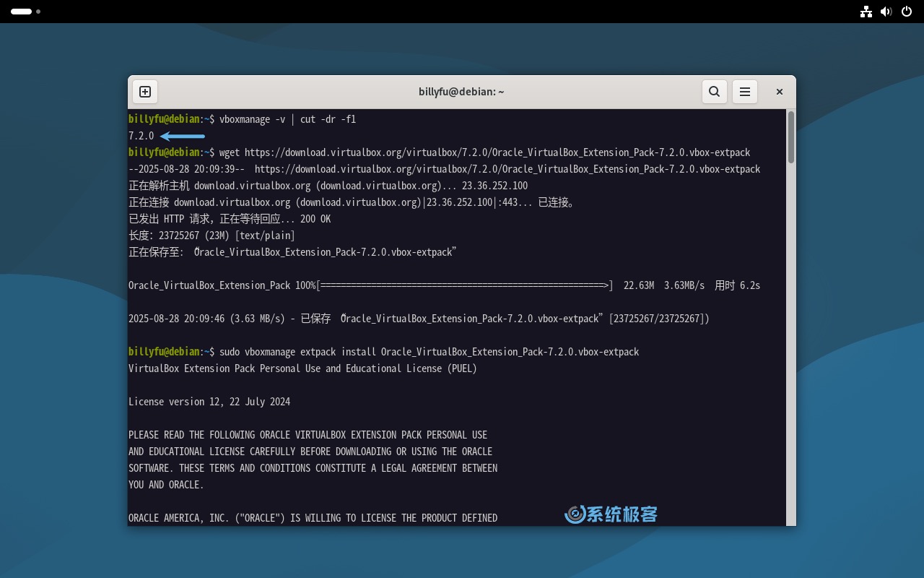
Task: Click the YOU AND ORACLE. line
Action: point(166,485)
